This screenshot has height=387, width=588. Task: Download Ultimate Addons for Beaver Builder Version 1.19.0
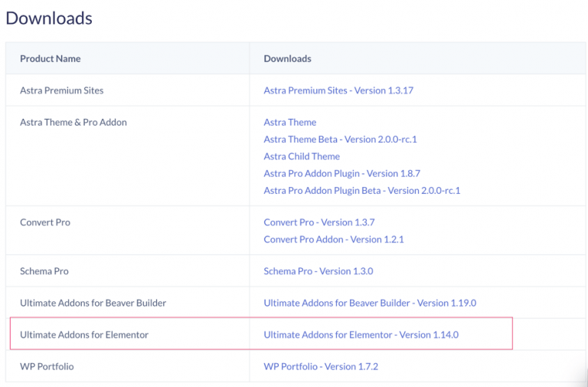(370, 303)
